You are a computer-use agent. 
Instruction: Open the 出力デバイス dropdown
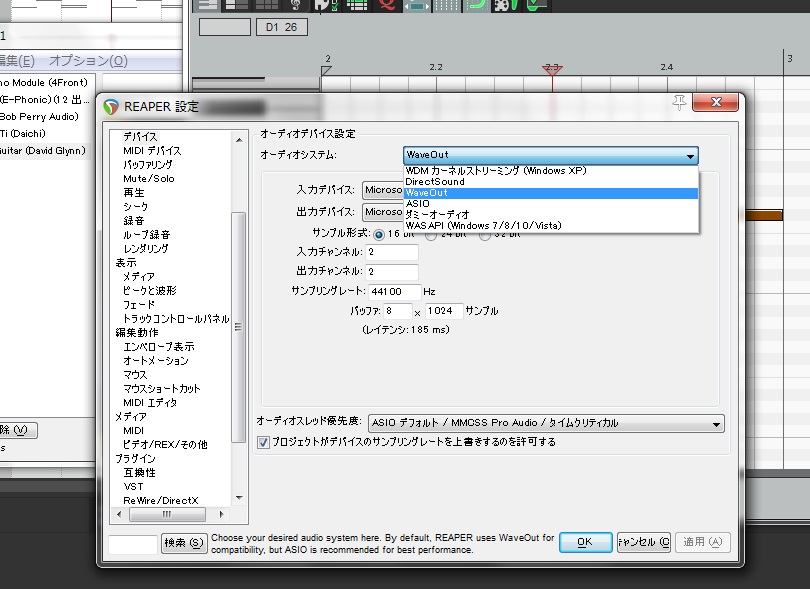click(383, 212)
